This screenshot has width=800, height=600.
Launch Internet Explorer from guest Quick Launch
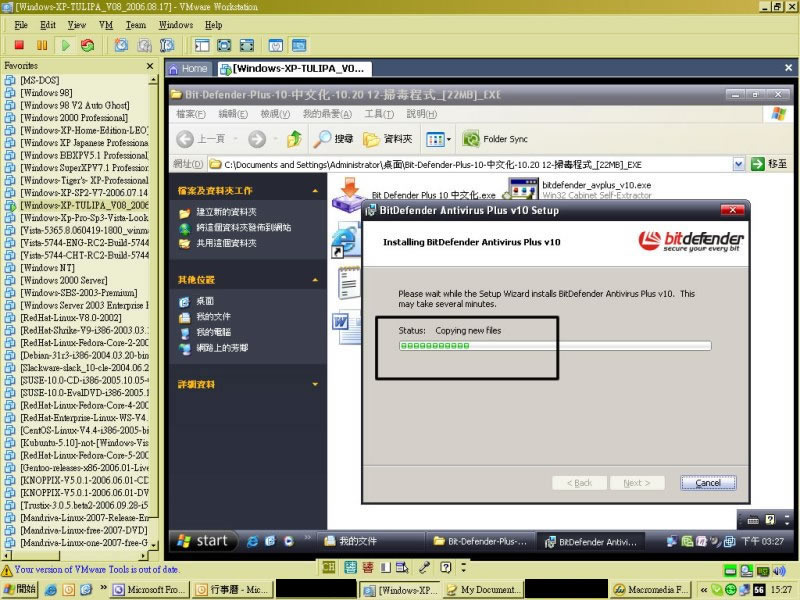252,541
